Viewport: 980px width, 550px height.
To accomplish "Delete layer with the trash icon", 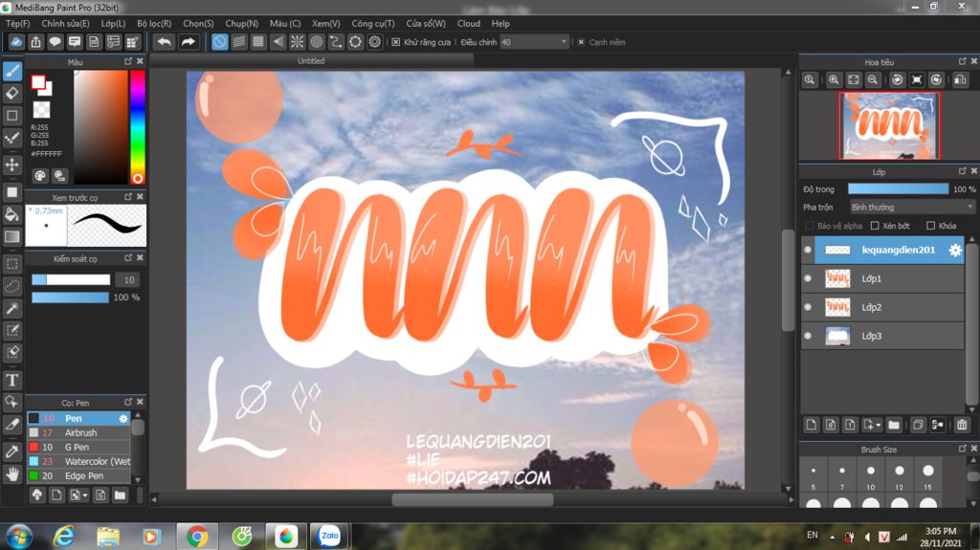I will pyautogui.click(x=962, y=425).
